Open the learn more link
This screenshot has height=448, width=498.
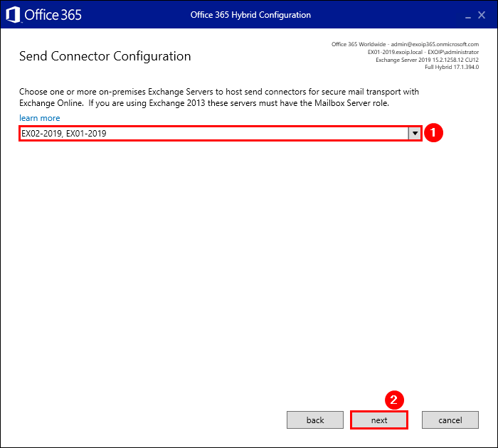point(40,118)
